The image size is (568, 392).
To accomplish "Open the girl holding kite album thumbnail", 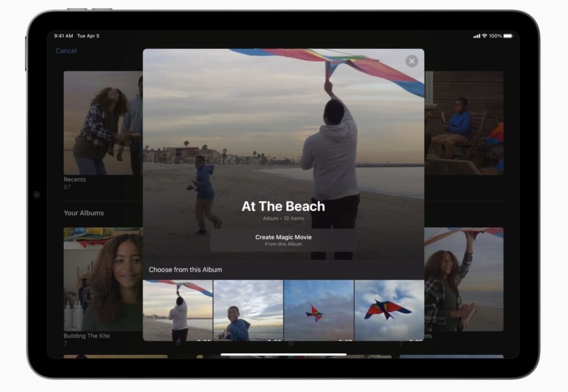I will click(464, 279).
